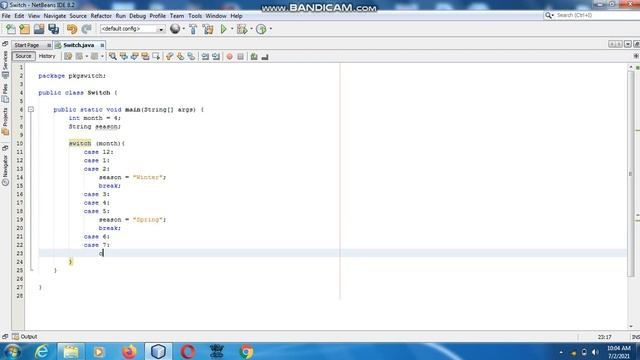The width and height of the screenshot is (640, 360).
Task: Open the Debug Project dropdown arrow
Action: point(251,29)
